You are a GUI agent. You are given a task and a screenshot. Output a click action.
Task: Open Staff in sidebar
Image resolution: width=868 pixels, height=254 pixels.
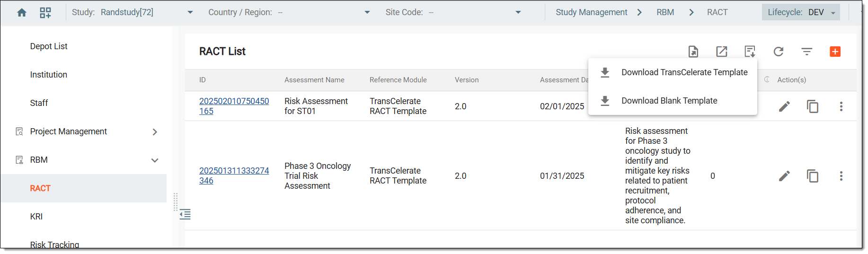39,103
